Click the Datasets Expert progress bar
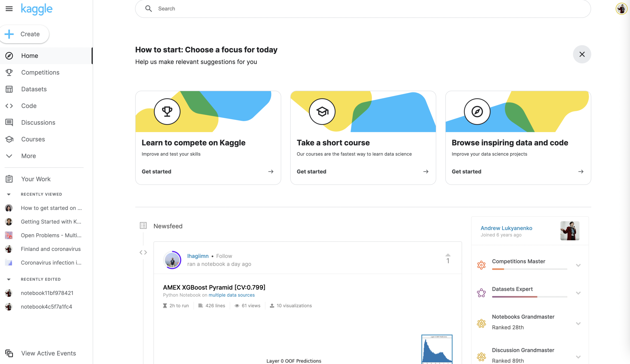This screenshot has width=630, height=364. pyautogui.click(x=529, y=297)
